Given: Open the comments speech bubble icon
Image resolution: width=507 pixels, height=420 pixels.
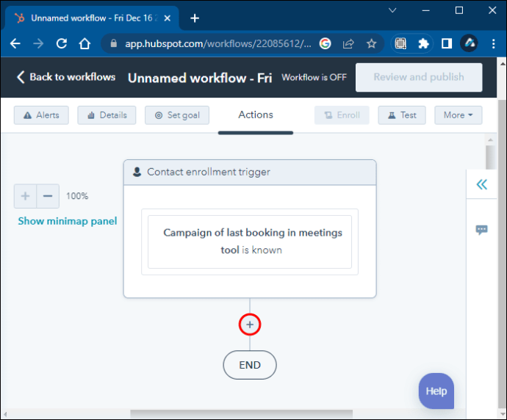Looking at the screenshot, I should [481, 230].
